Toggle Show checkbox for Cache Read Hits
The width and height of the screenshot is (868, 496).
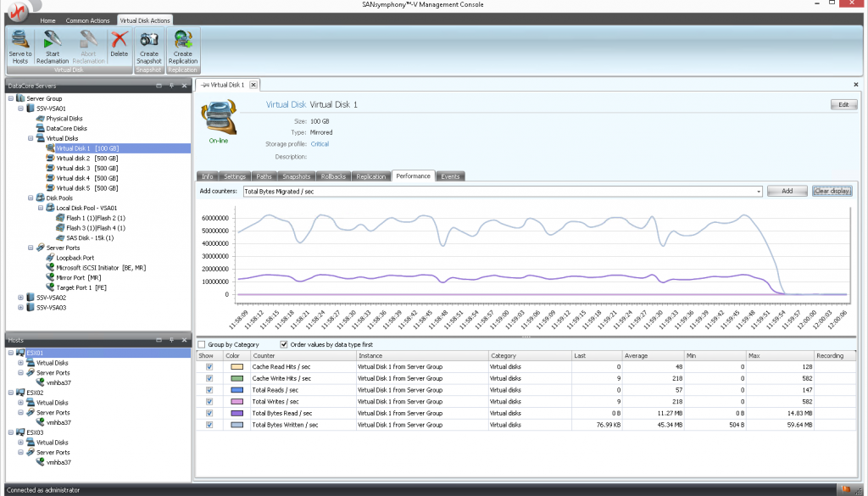(209, 366)
